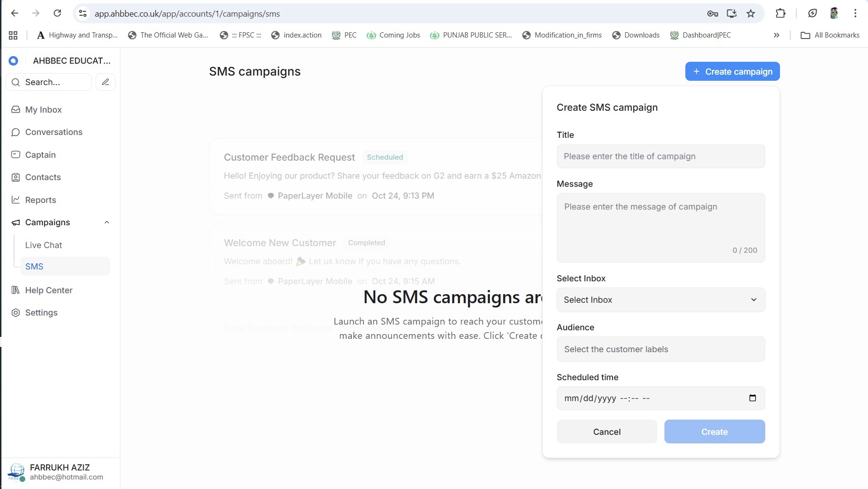Click the AHBBEC account logo icon
868x489 pixels.
[13, 61]
